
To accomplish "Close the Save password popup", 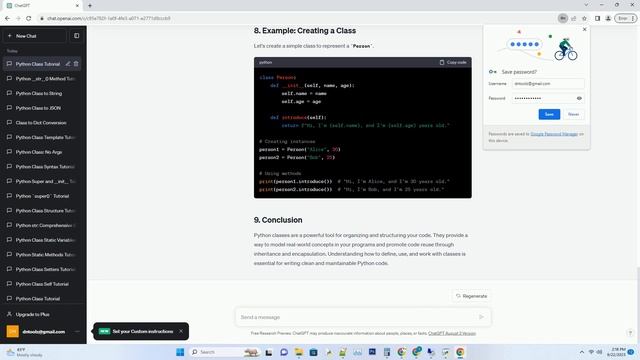I will (x=584, y=29).
